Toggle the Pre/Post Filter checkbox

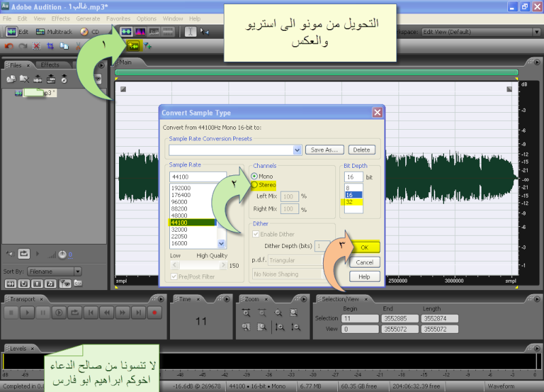pos(174,277)
